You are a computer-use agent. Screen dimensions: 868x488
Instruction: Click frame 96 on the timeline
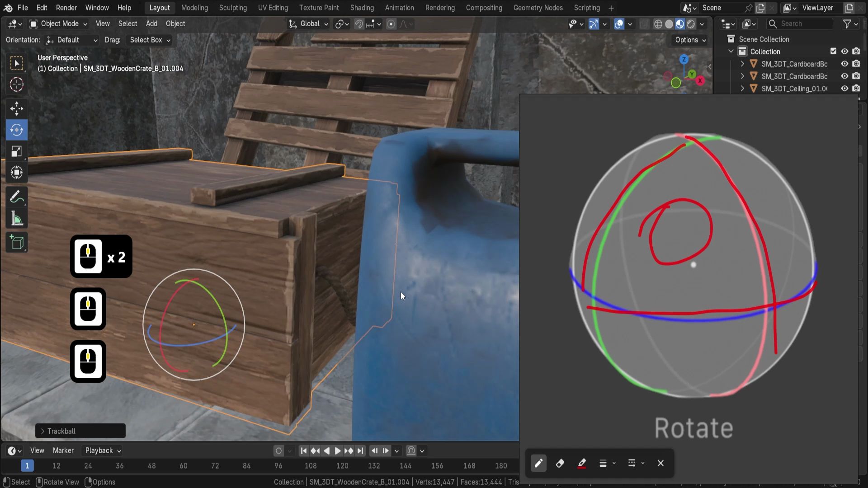[278, 466]
